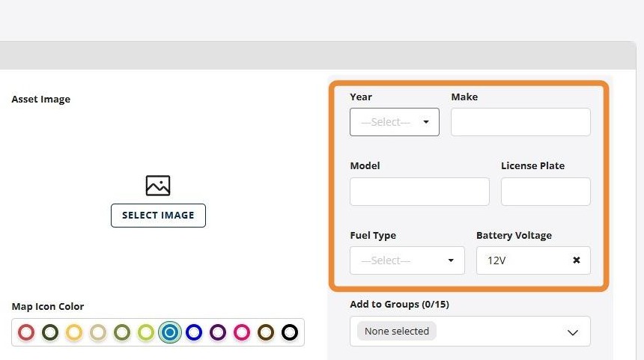Image resolution: width=644 pixels, height=360 pixels.
Task: Click the SELECT IMAGE button
Action: tap(158, 215)
